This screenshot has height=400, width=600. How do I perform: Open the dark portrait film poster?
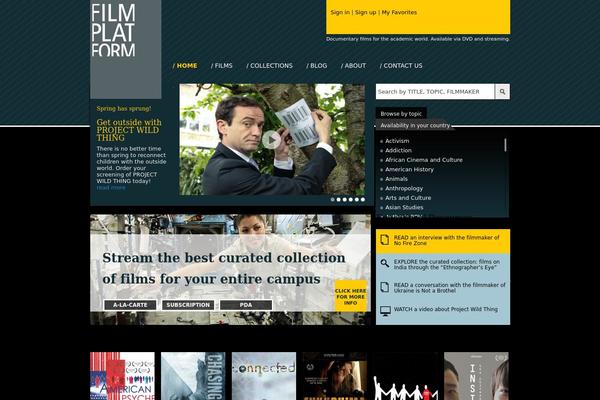335,376
